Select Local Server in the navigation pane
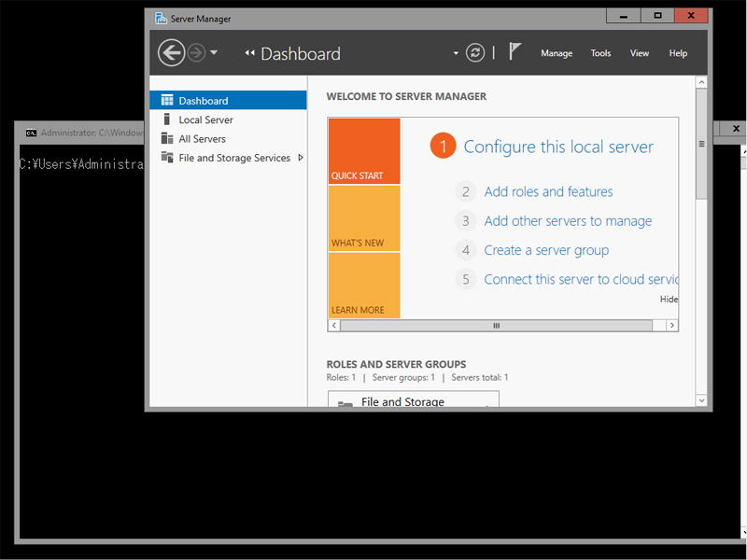This screenshot has width=747, height=560. (228, 119)
